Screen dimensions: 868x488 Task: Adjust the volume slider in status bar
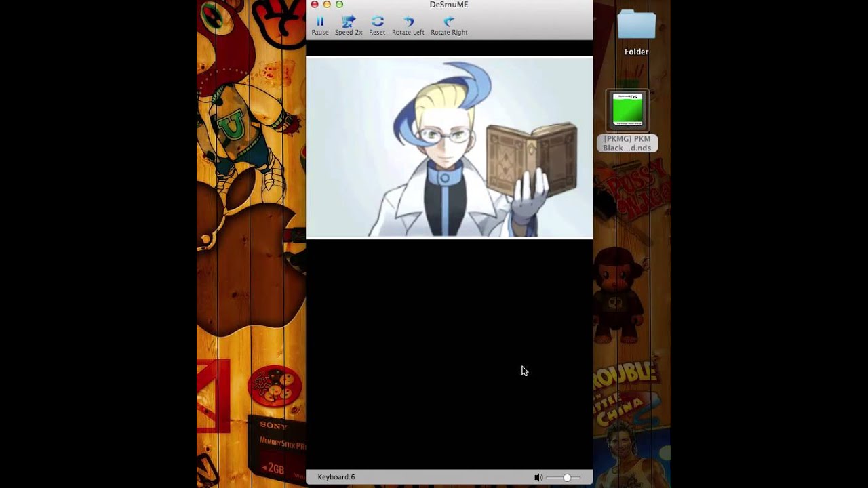click(563, 478)
